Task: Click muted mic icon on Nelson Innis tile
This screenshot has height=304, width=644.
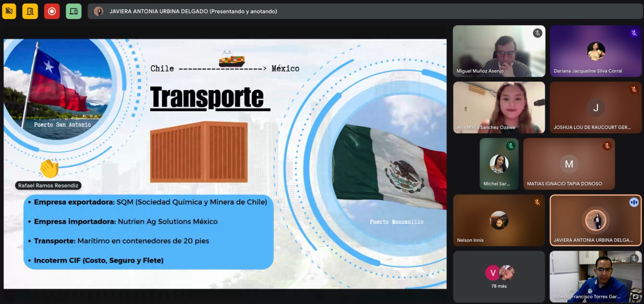Action: [x=537, y=202]
